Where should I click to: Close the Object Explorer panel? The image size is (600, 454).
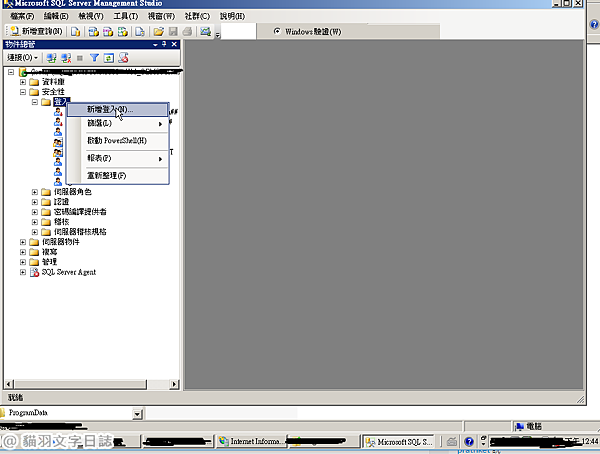[x=174, y=44]
